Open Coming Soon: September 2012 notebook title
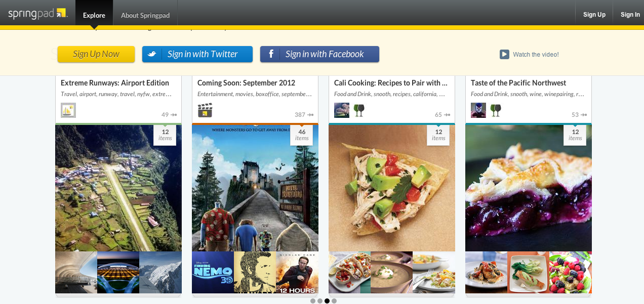The width and height of the screenshot is (644, 304). (x=246, y=83)
